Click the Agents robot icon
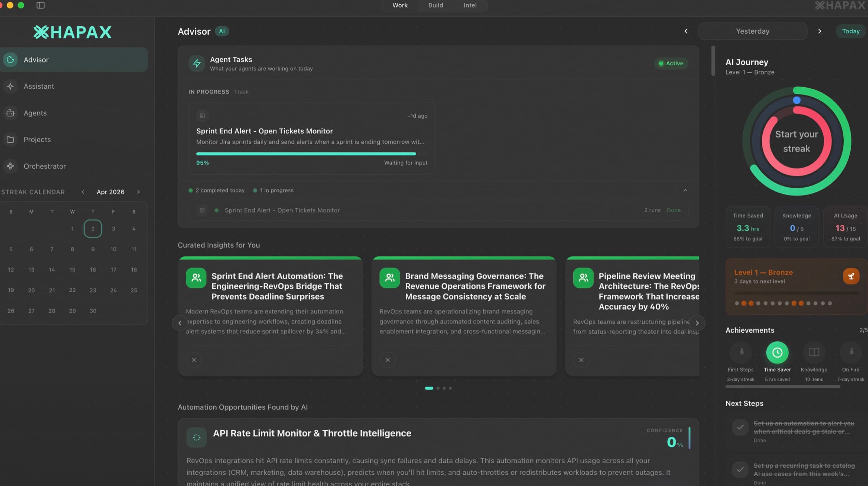Viewport: 868px width, 486px height. (x=10, y=113)
